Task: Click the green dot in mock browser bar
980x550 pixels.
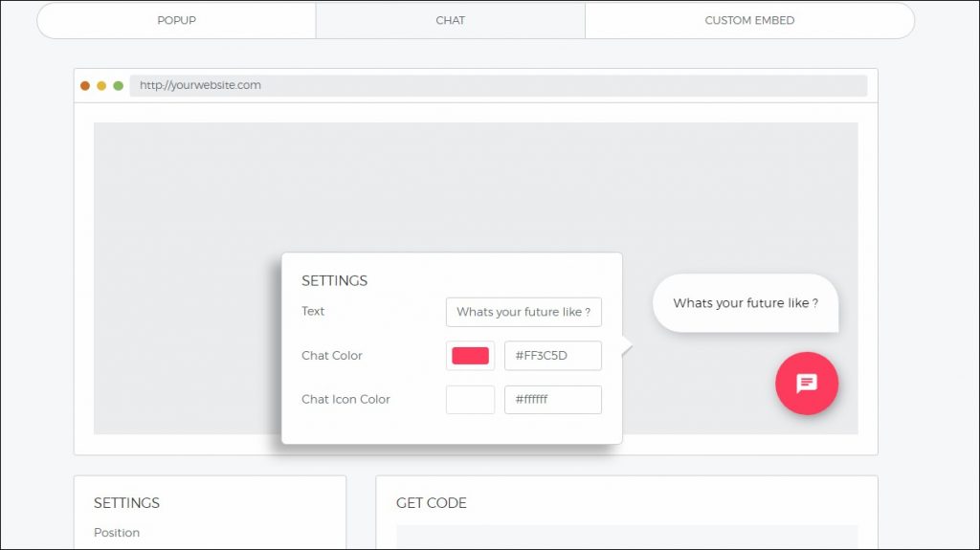Action: pos(118,85)
